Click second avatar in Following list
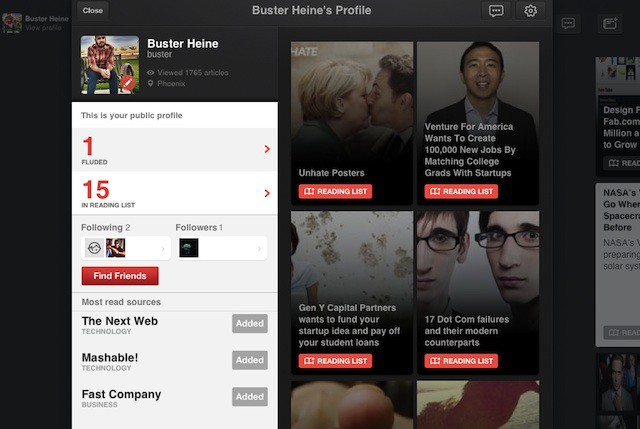The width and height of the screenshot is (640, 429). [x=116, y=248]
